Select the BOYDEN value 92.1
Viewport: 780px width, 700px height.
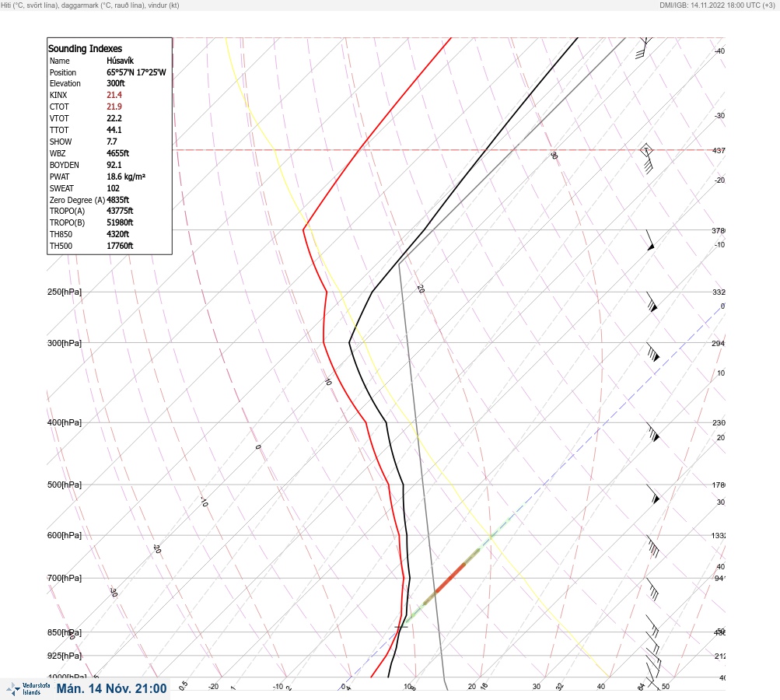click(114, 165)
